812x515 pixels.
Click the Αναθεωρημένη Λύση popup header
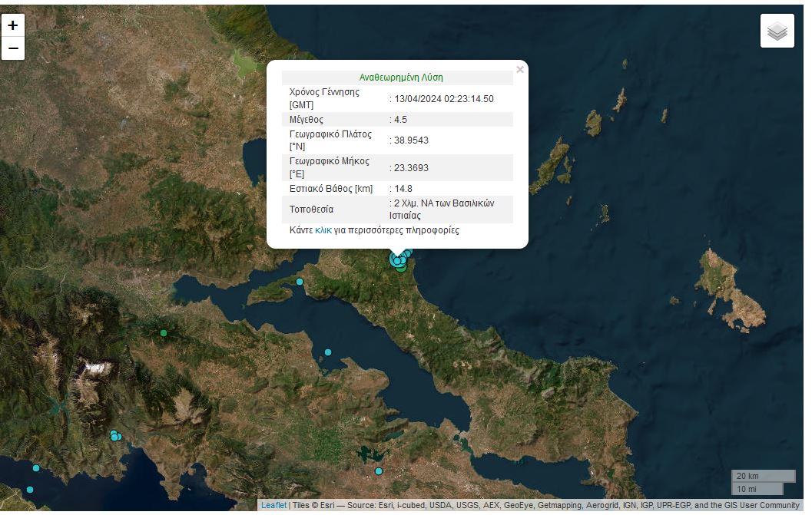tap(401, 78)
